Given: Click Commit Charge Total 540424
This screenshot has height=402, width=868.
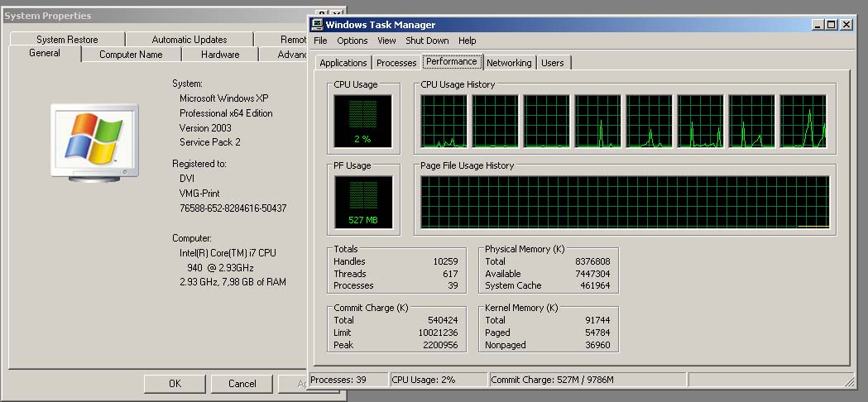Looking at the screenshot, I should click(x=443, y=320).
